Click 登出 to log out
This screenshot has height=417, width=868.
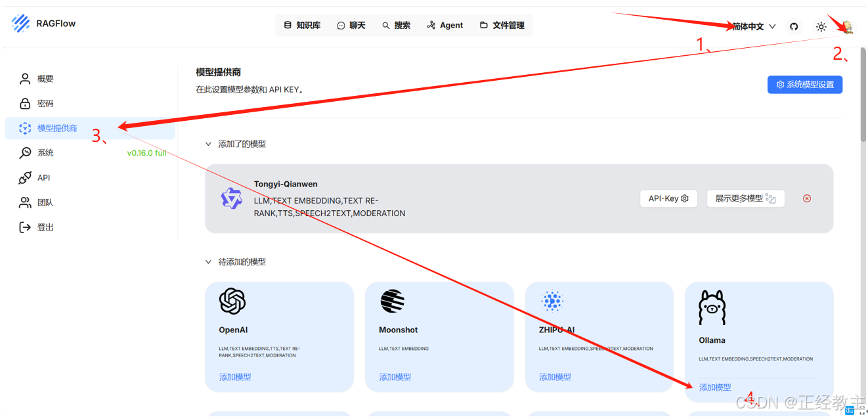pos(90,227)
